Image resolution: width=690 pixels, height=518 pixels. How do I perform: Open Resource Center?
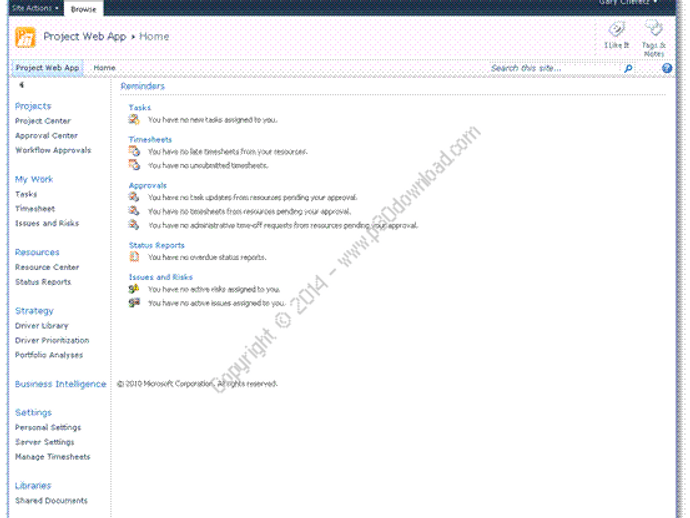pyautogui.click(x=47, y=267)
